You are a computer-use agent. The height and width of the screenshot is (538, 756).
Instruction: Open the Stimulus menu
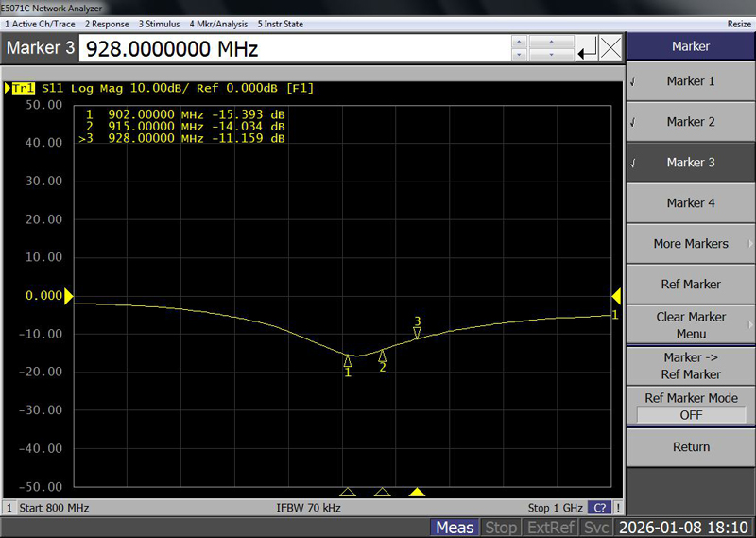[161, 24]
